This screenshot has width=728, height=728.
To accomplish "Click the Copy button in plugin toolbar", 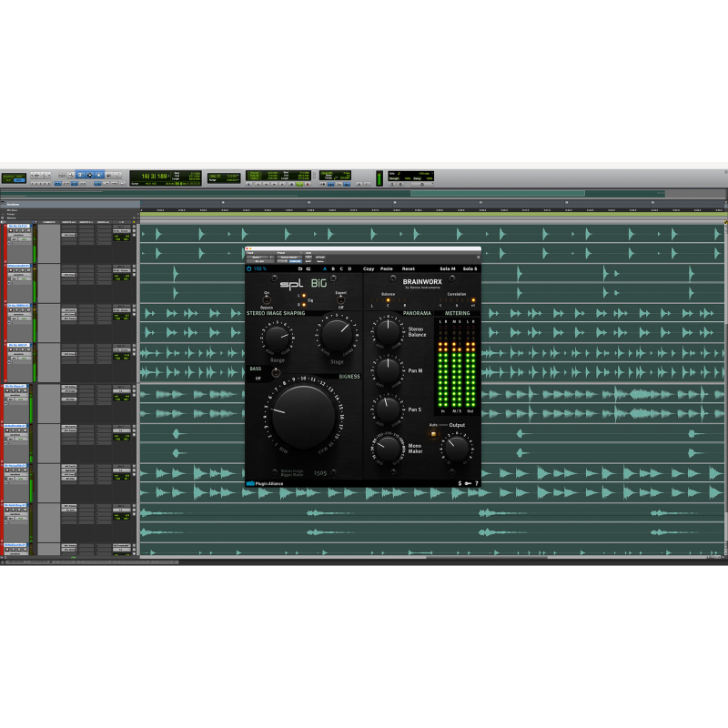I will pyautogui.click(x=369, y=268).
